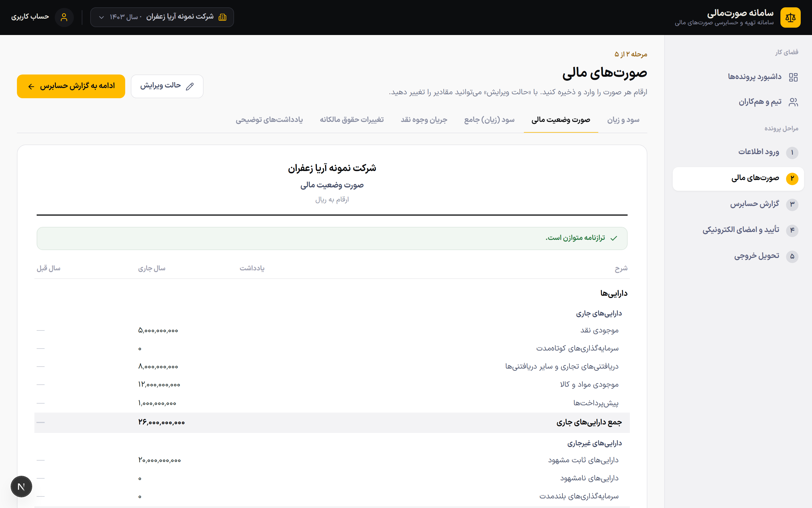Click موجودی مواد و کالا value ۱۲,۰۰۰,۰۰۰,۰۰۰
The height and width of the screenshot is (508, 812).
coord(159,385)
